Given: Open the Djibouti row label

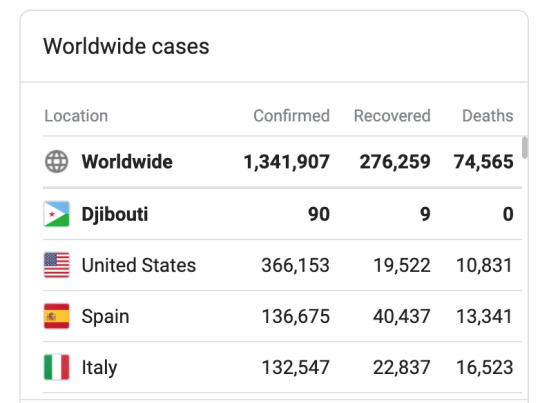Looking at the screenshot, I should tap(115, 214).
